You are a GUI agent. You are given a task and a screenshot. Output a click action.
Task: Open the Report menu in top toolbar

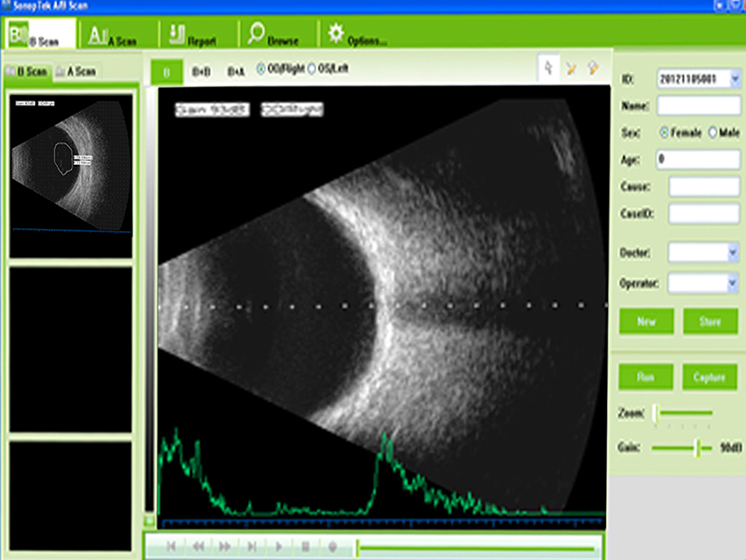point(194,36)
